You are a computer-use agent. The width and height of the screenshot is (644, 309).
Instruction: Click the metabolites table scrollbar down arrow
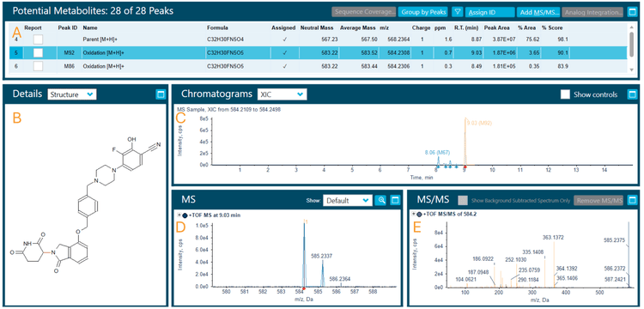pos(632,70)
